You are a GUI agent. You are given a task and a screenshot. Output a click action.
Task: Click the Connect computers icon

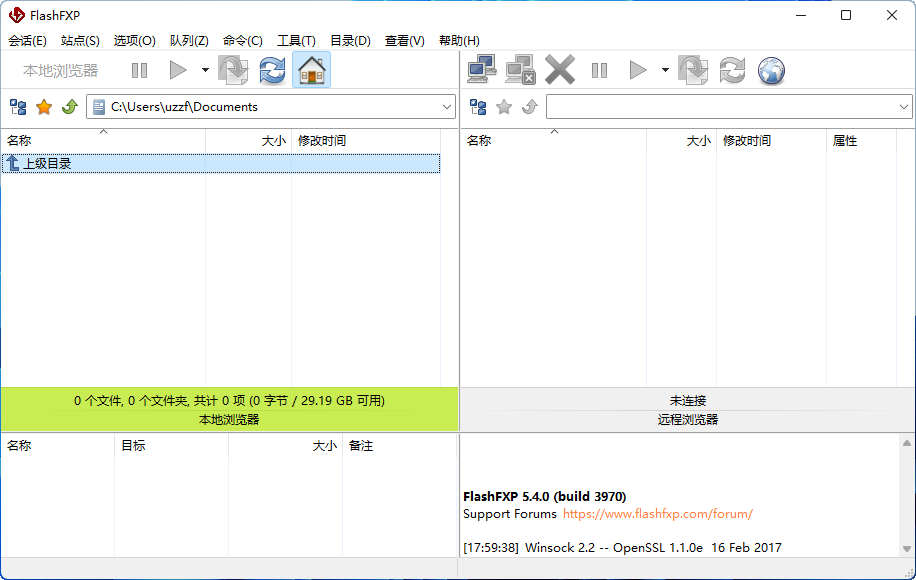(x=482, y=70)
